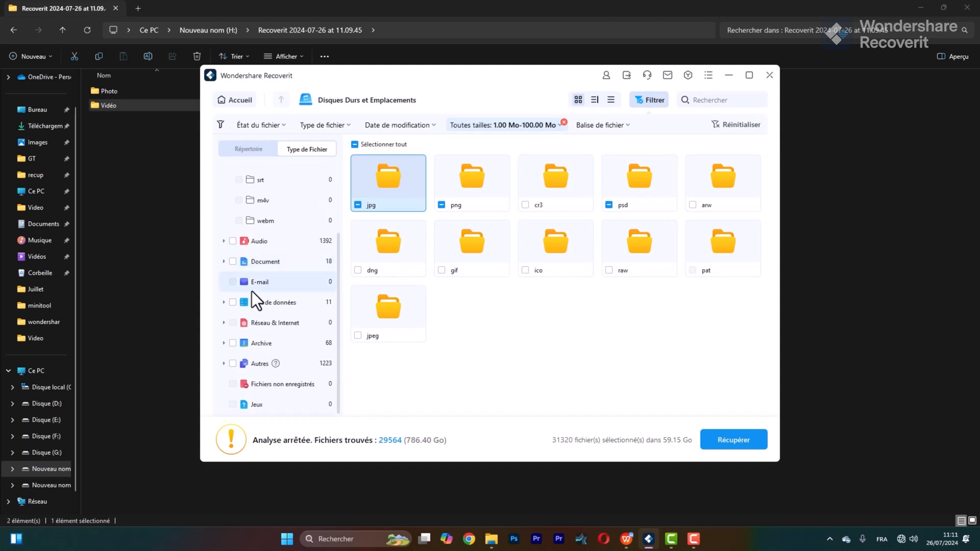Toggle the Sélectionner tout checkbox
Viewport: 980px width, 551px height.
tap(355, 144)
